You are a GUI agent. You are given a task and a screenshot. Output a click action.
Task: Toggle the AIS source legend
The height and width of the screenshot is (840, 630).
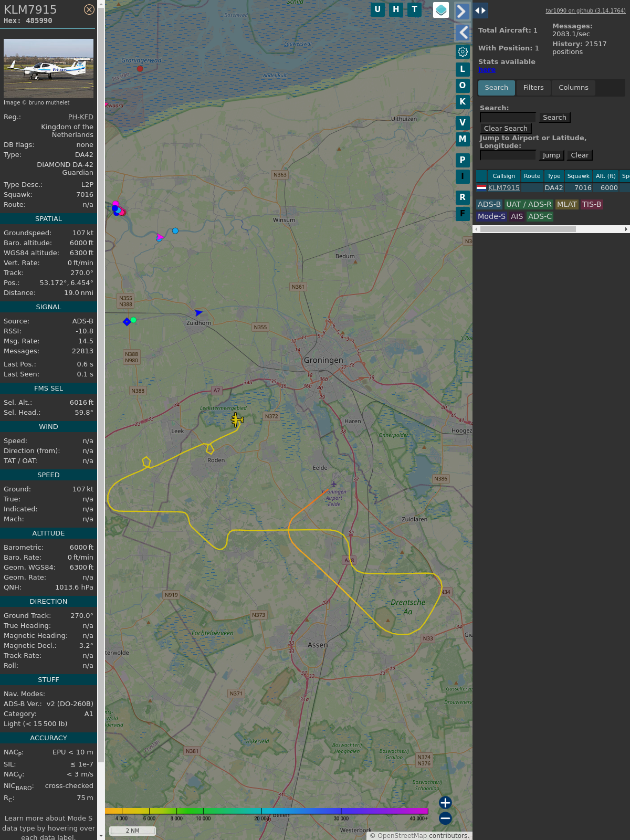click(x=517, y=216)
